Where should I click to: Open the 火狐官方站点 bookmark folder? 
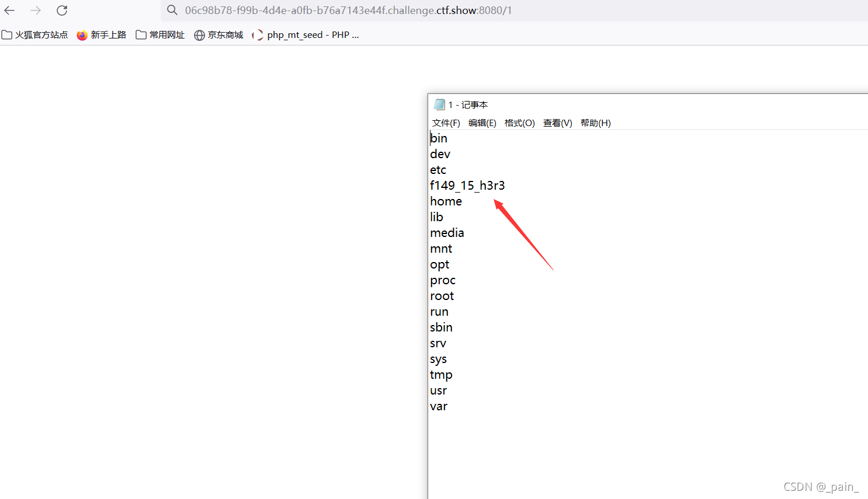click(35, 35)
